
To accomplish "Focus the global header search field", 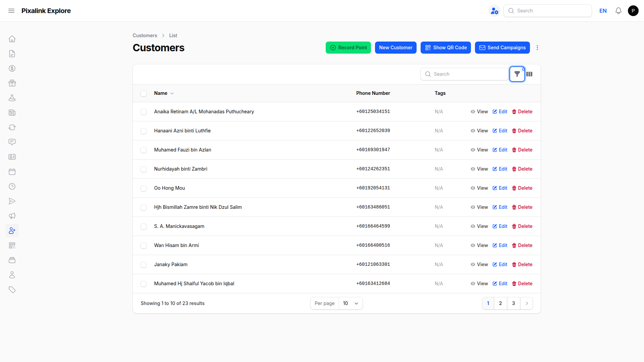I will 548,11.
